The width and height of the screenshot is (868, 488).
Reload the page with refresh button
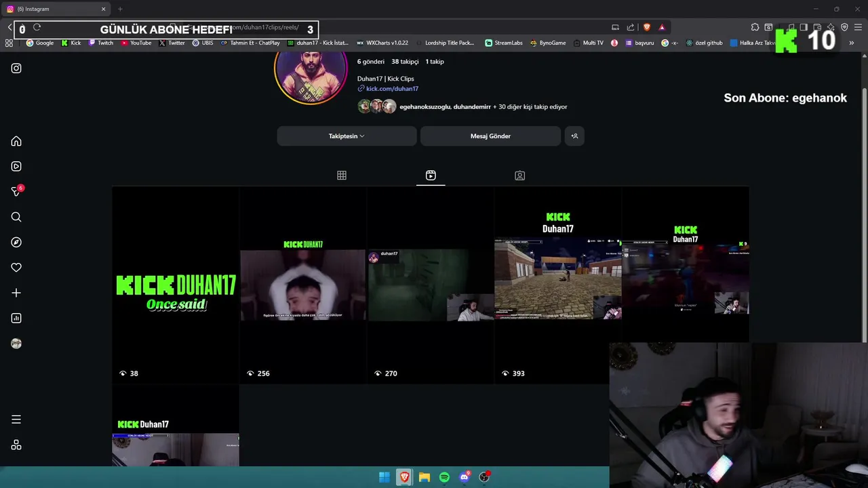(x=37, y=28)
